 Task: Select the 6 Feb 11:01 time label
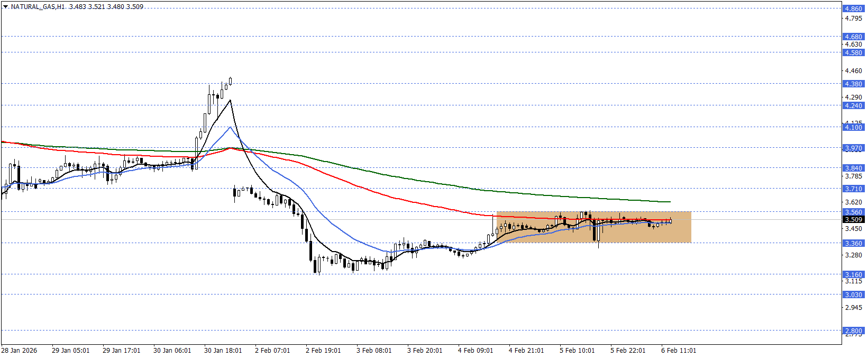click(679, 351)
